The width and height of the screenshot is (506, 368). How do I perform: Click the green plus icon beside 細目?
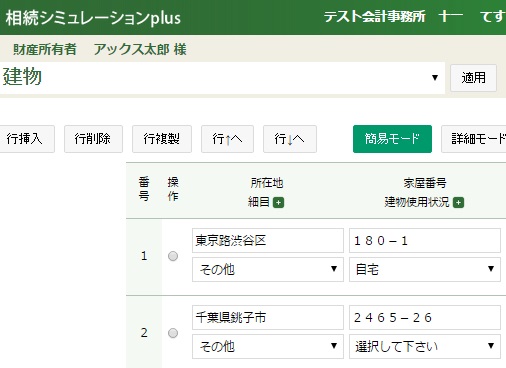tap(278, 202)
